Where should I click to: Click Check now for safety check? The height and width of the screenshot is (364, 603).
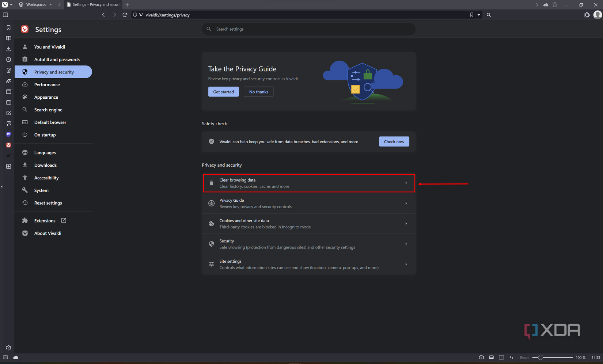pyautogui.click(x=394, y=141)
